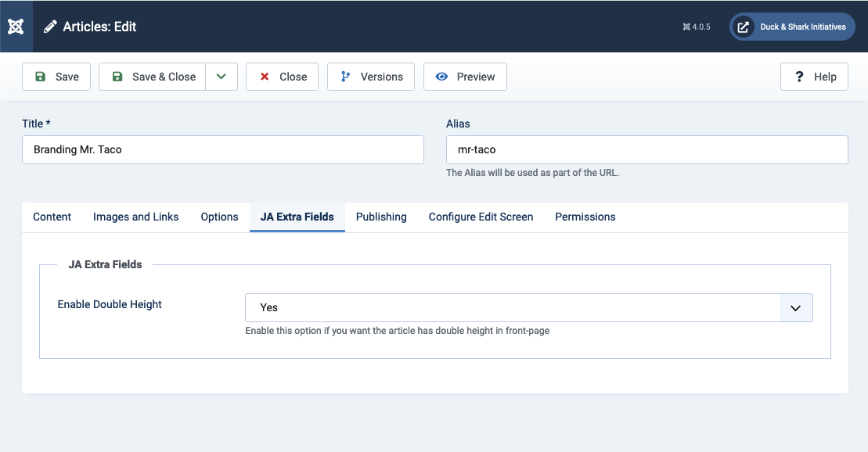Switch to the Content tab
This screenshot has height=452, width=868.
point(52,217)
